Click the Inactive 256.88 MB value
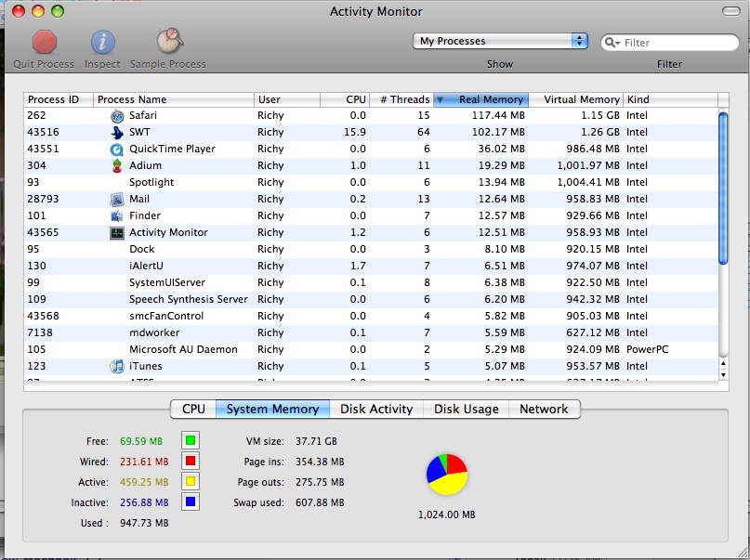The height and width of the screenshot is (560, 750). [144, 502]
